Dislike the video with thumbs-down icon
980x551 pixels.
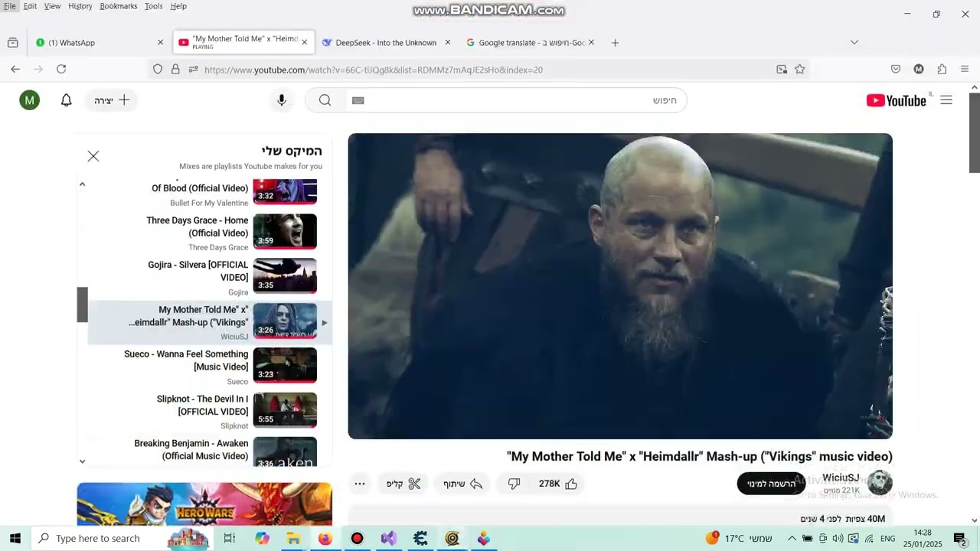514,484
